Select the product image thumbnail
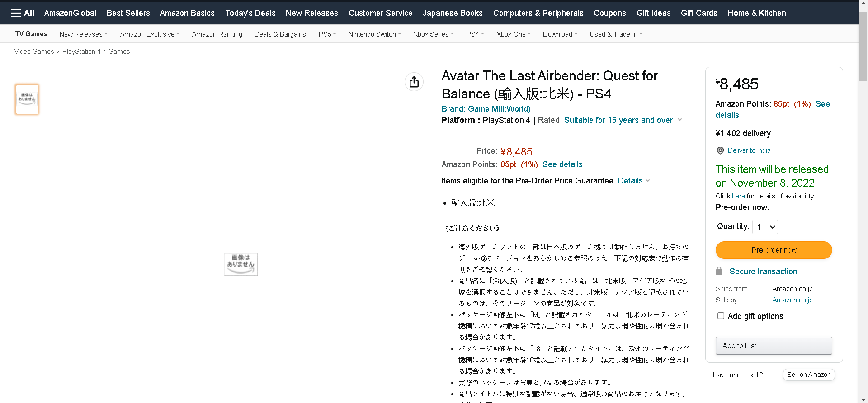The height and width of the screenshot is (403, 868). pyautogui.click(x=27, y=99)
